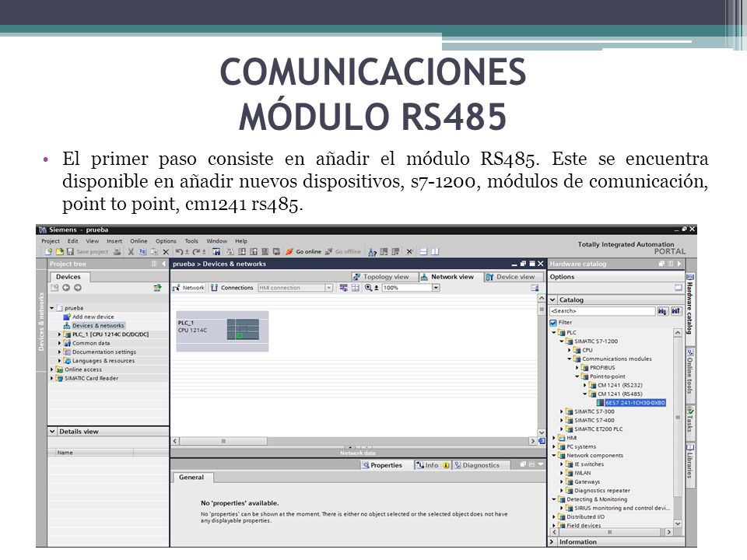This screenshot has width=747, height=560.
Task: Click the Copy toolbar icon
Action: coord(142,251)
